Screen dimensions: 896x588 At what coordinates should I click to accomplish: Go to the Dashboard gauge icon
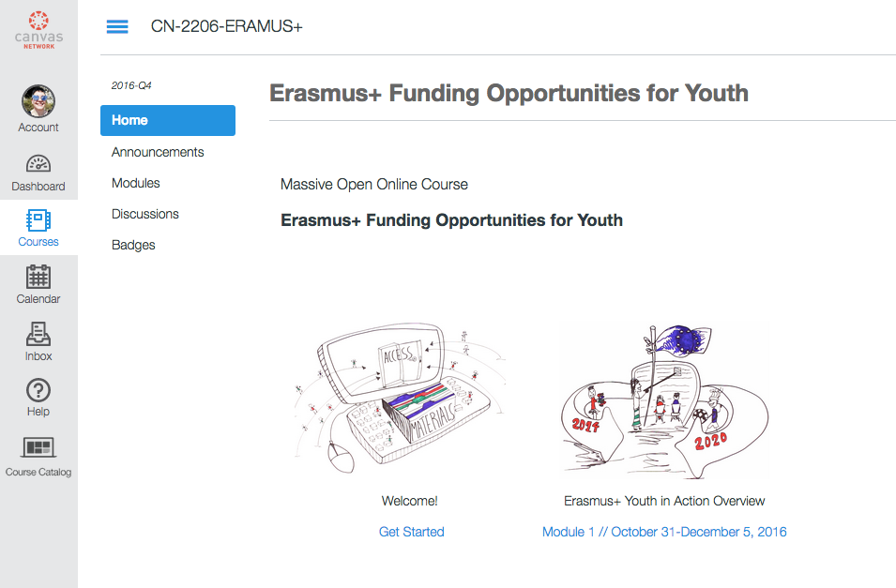(x=38, y=165)
